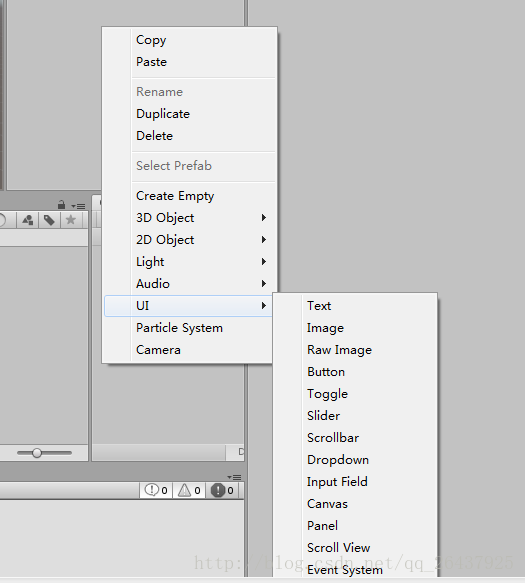Create a UI Canvas
The image size is (525, 583).
coord(355,504)
